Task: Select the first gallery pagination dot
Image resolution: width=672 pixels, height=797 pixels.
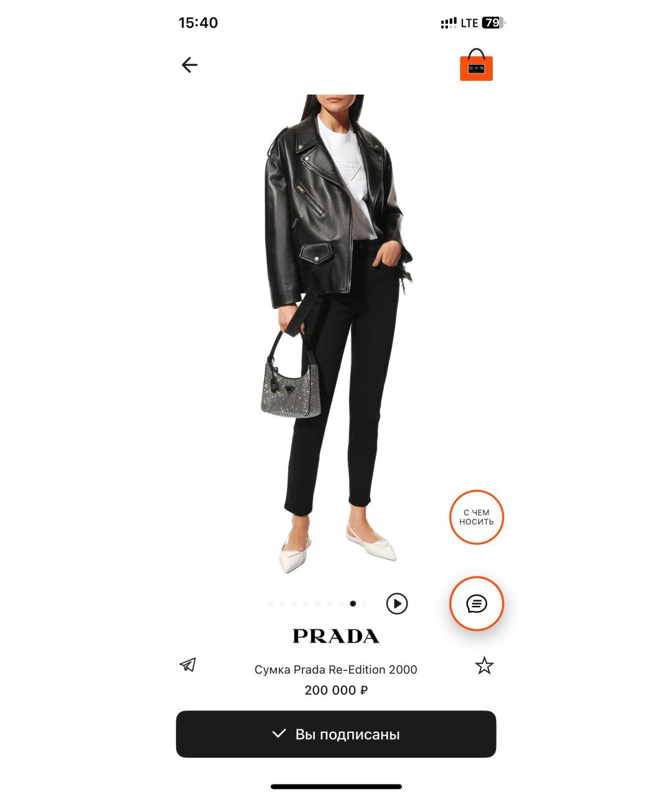Action: tap(271, 603)
